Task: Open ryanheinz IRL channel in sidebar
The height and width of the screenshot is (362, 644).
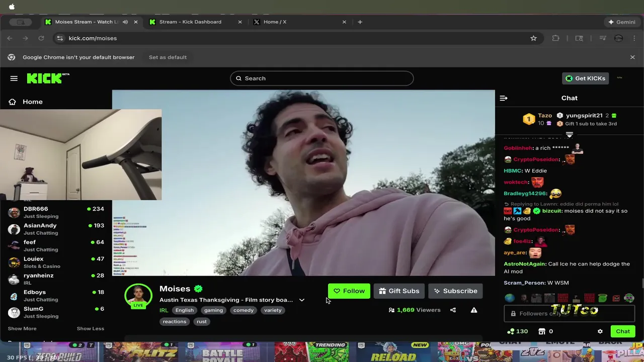Action: pos(56,279)
